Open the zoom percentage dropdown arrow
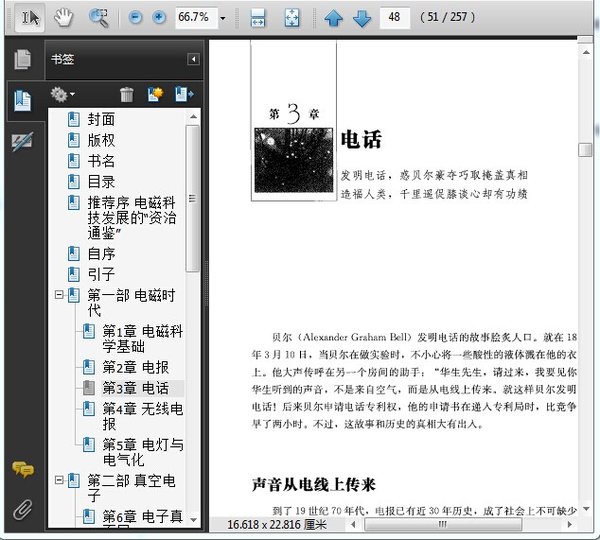600x540 pixels. coord(222,19)
